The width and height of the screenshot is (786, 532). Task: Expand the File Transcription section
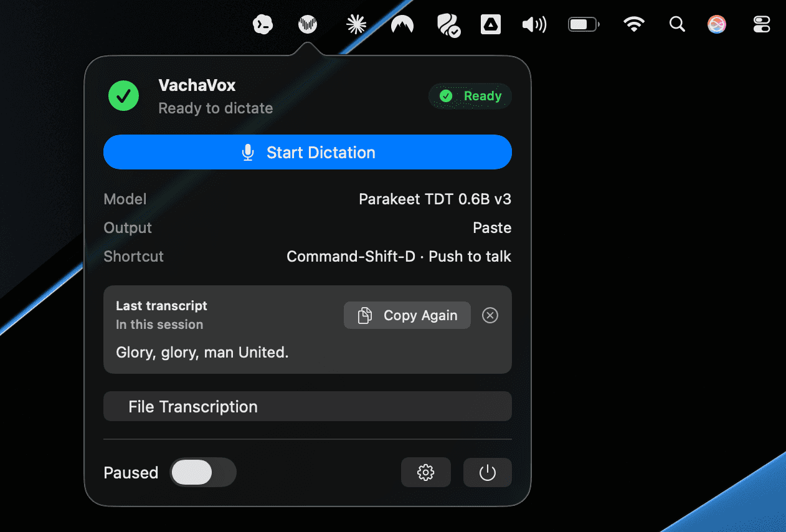pyautogui.click(x=308, y=407)
